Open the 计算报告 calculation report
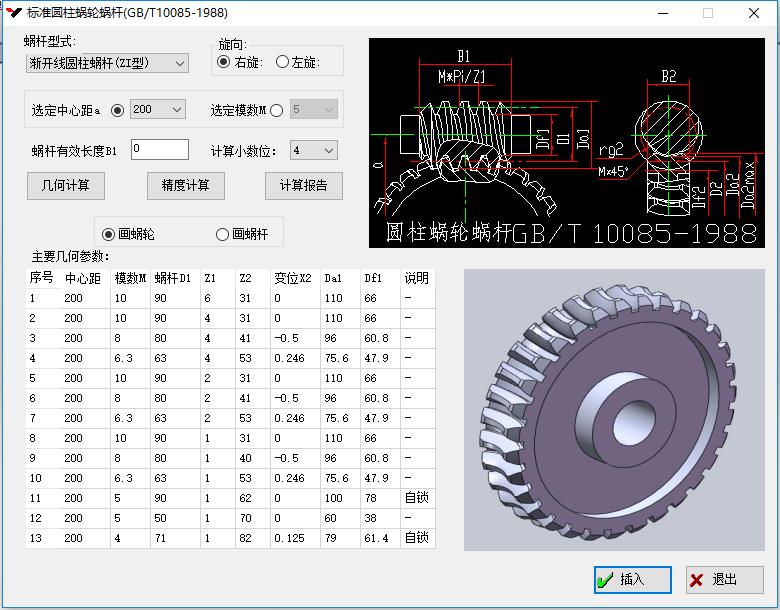Screen dimensions: 780x610 303,185
